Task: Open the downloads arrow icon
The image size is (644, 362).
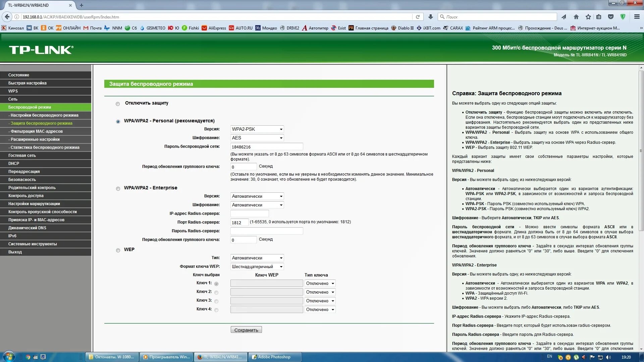Action: (x=431, y=17)
